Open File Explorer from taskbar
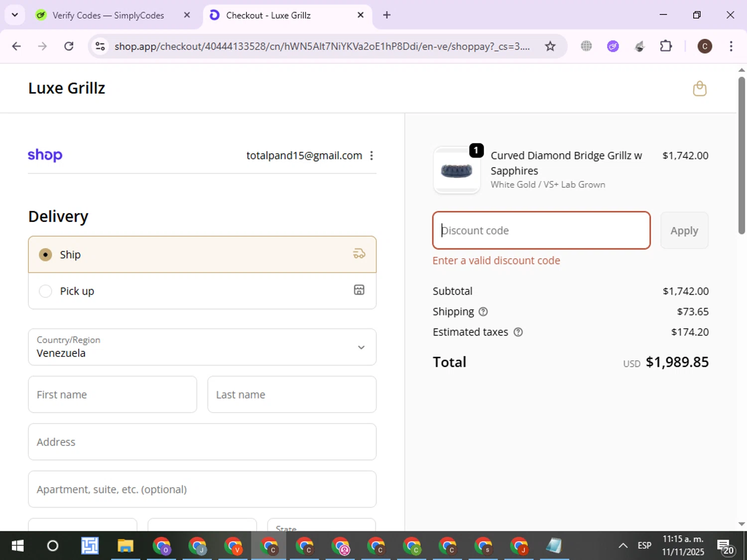Screen dimensions: 747x560 coord(125,546)
